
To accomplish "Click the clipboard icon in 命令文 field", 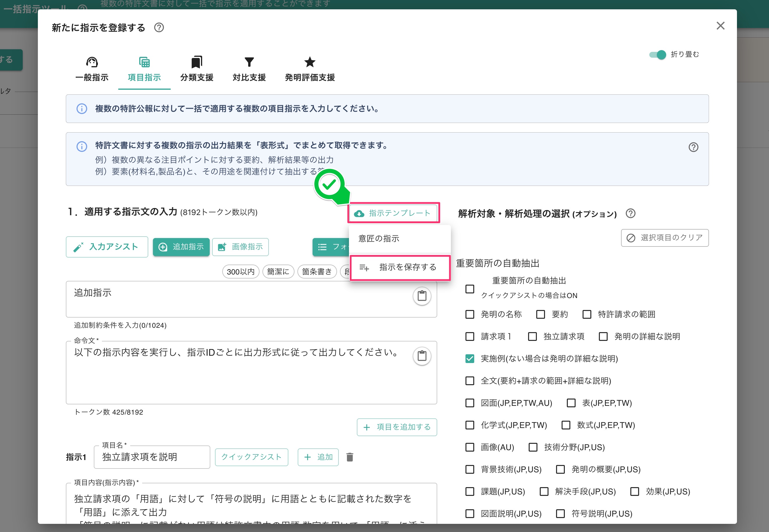I will tap(422, 356).
